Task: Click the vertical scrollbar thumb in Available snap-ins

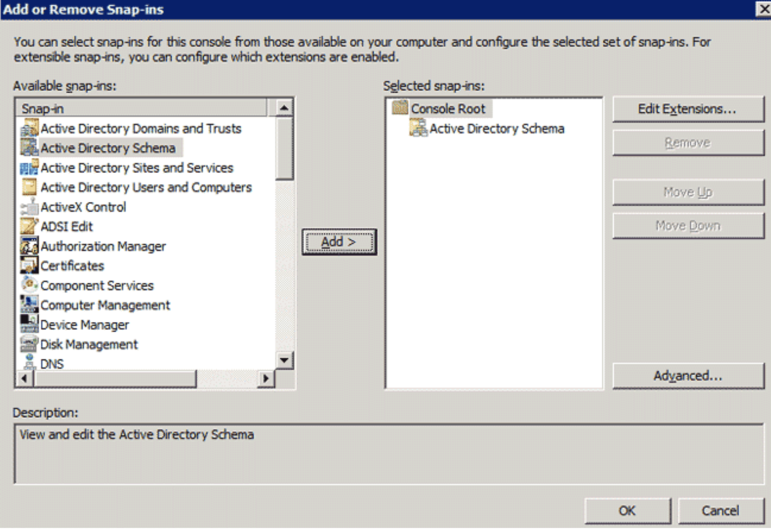Action: pyautogui.click(x=284, y=148)
